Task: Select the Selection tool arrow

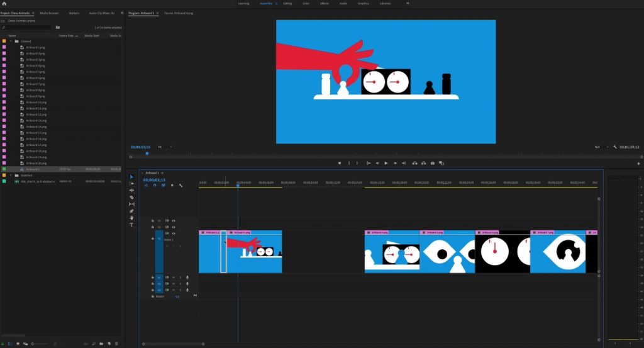Action: pos(131,177)
